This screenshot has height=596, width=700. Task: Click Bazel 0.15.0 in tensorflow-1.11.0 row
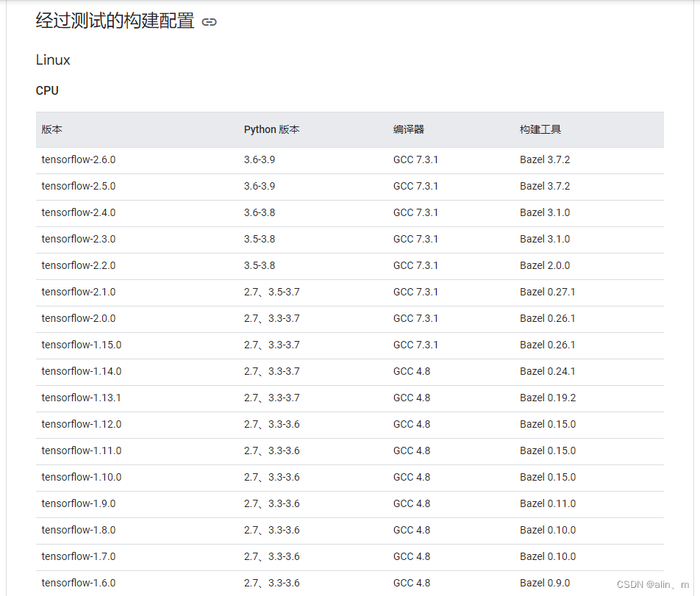click(548, 450)
